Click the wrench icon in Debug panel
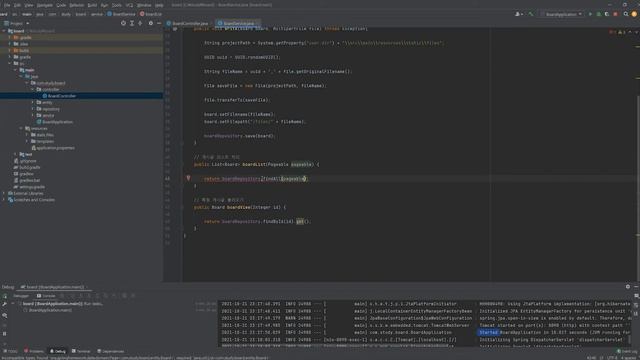Screen dimensions: 640x360 tap(4, 304)
